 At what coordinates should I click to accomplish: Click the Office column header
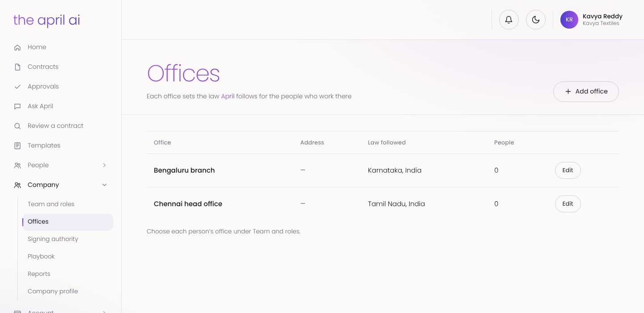coord(162,143)
